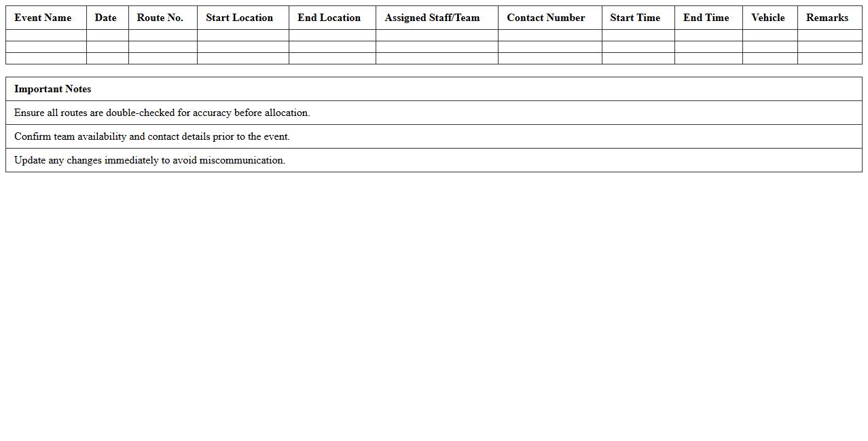Click the Important Notes heading
Image resolution: width=868 pixels, height=441 pixels.
[x=53, y=89]
